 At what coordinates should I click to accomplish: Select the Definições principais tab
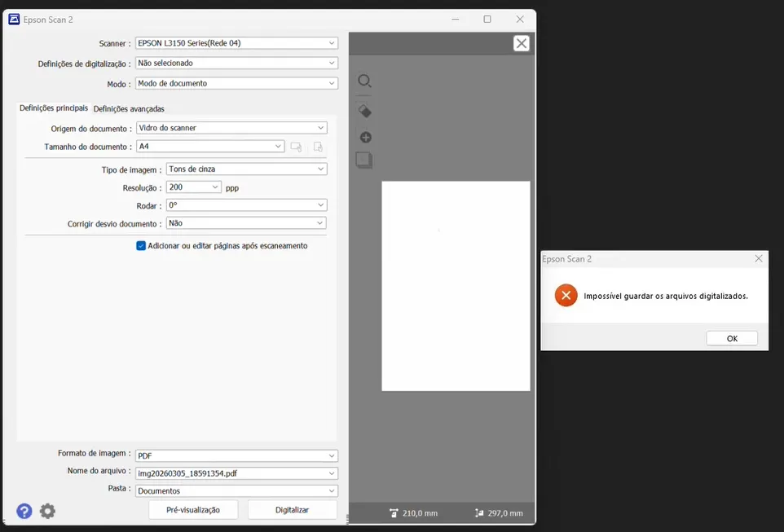pos(54,108)
